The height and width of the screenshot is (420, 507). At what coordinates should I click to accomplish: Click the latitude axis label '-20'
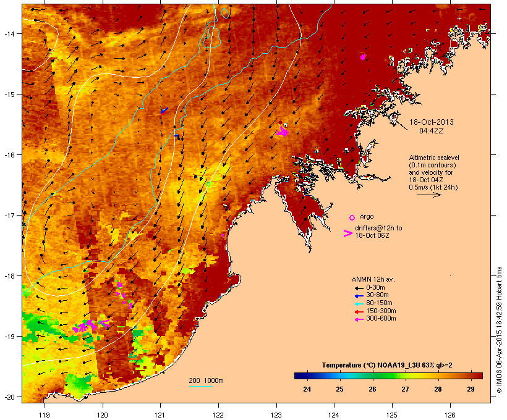pyautogui.click(x=9, y=397)
